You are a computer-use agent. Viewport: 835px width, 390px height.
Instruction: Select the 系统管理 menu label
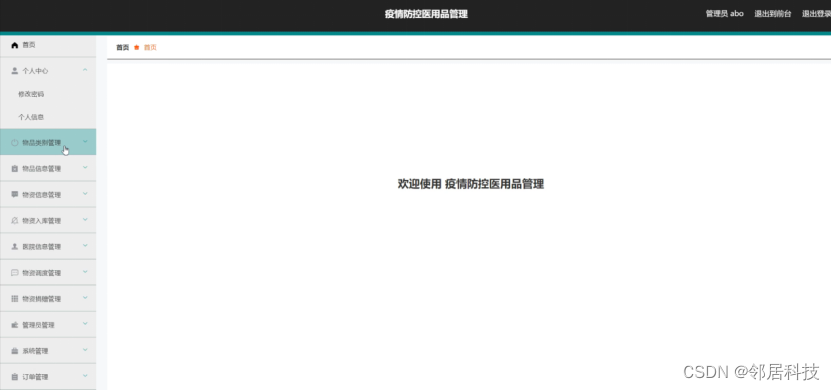pos(35,351)
